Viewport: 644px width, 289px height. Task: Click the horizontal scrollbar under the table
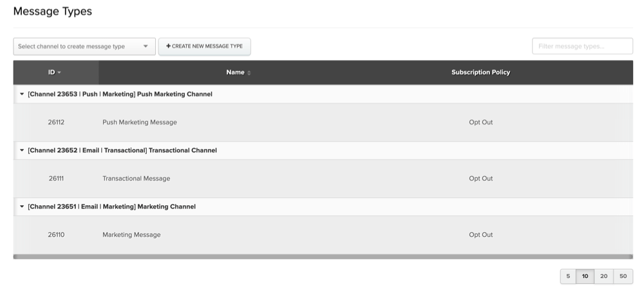pyautogui.click(x=323, y=257)
